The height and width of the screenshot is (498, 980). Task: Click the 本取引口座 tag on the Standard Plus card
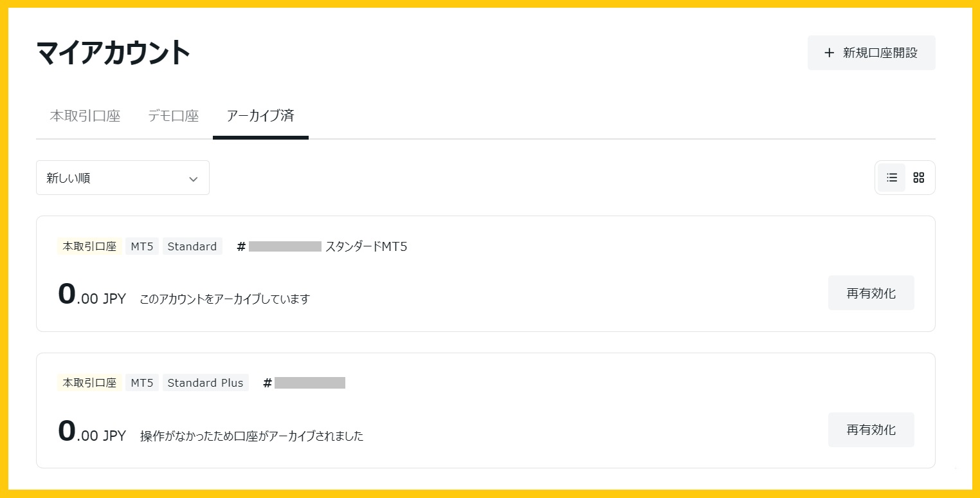[89, 383]
